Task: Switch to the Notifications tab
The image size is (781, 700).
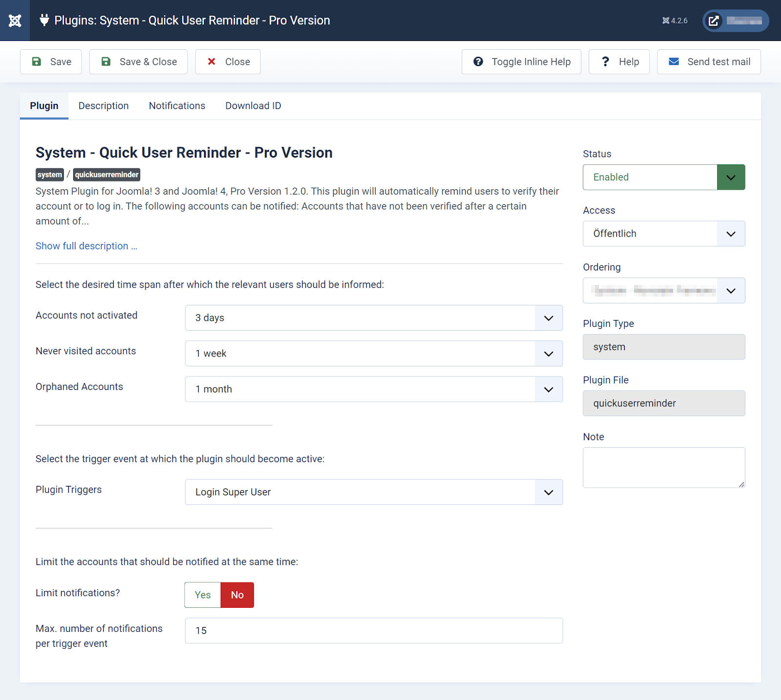Action: pyautogui.click(x=177, y=106)
